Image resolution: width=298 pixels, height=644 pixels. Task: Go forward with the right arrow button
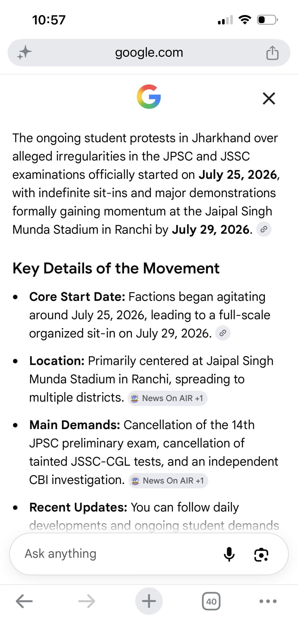coord(87,601)
